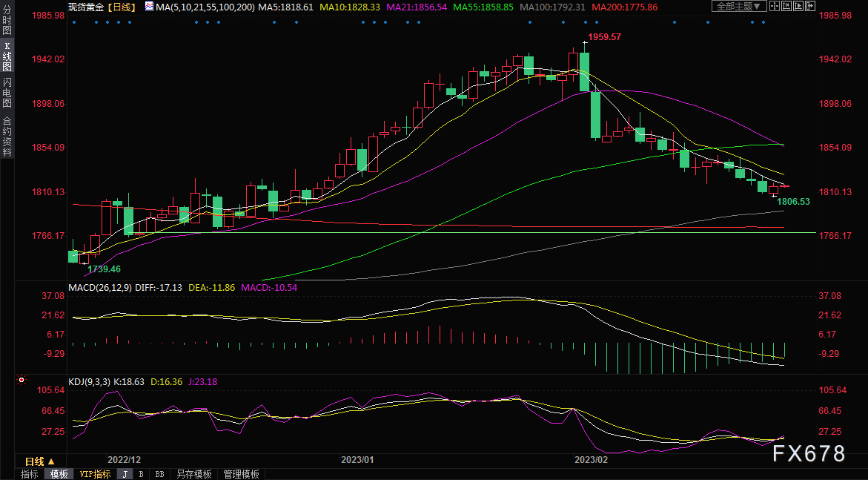The height and width of the screenshot is (480, 868).
Task: Click the chart playback arrow icon
Action: pyautogui.click(x=797, y=7)
